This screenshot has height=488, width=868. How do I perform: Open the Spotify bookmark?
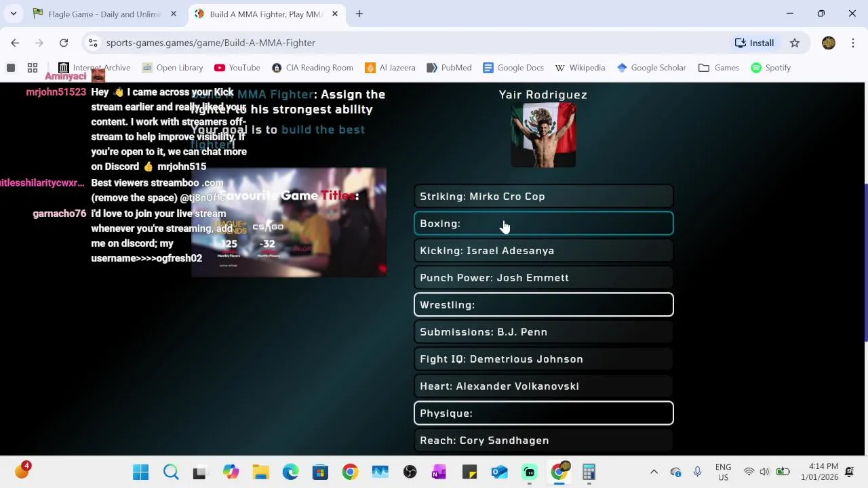pyautogui.click(x=771, y=68)
